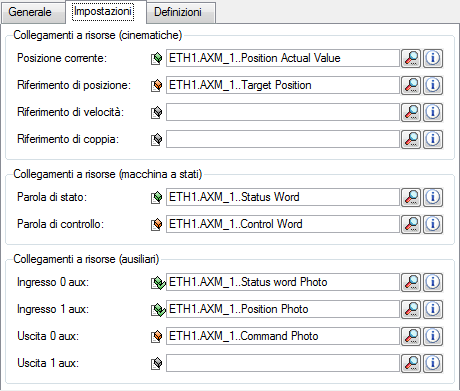Click the Target Position field
The image size is (460, 391).
coord(283,85)
